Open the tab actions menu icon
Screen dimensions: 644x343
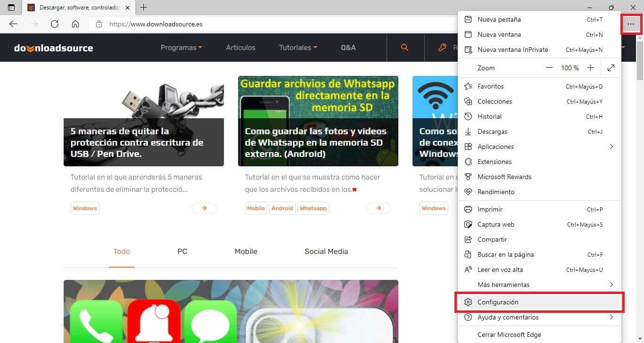point(11,8)
